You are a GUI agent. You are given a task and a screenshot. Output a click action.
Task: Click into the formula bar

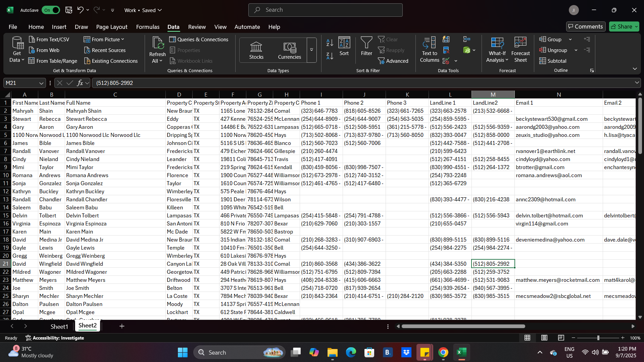coord(362,83)
